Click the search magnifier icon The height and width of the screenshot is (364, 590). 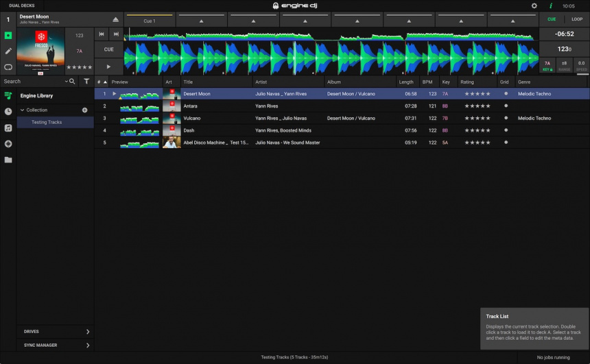click(x=72, y=81)
